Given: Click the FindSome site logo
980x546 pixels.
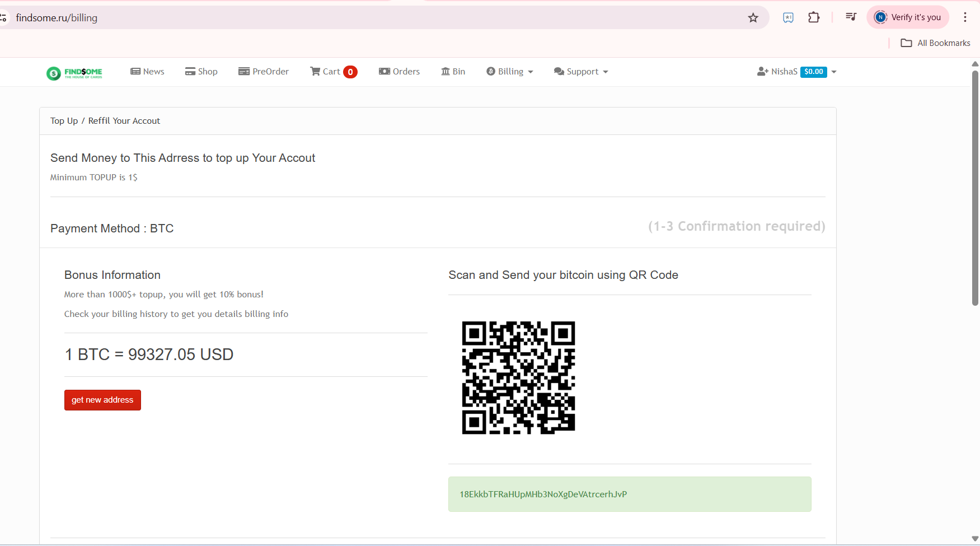Looking at the screenshot, I should pyautogui.click(x=74, y=73).
